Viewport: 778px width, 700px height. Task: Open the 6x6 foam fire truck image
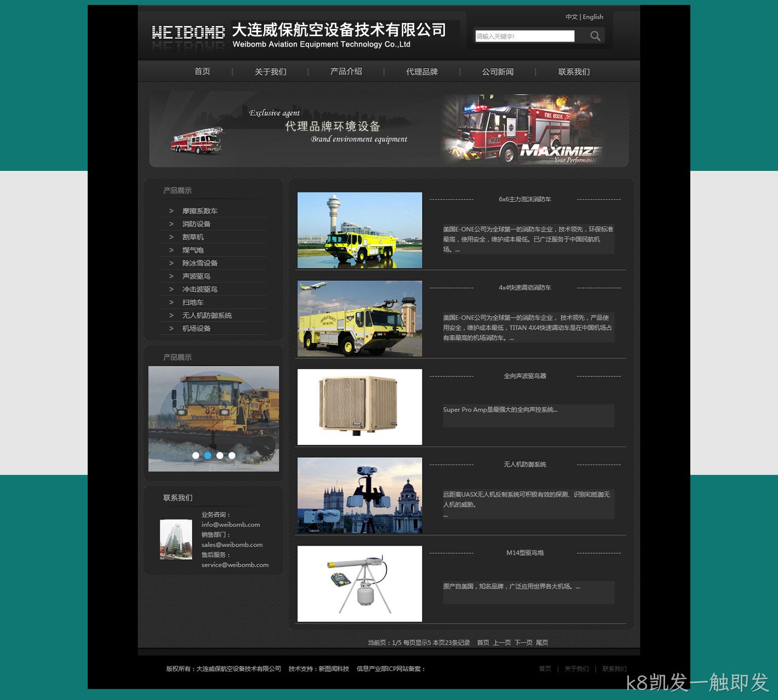pyautogui.click(x=360, y=230)
